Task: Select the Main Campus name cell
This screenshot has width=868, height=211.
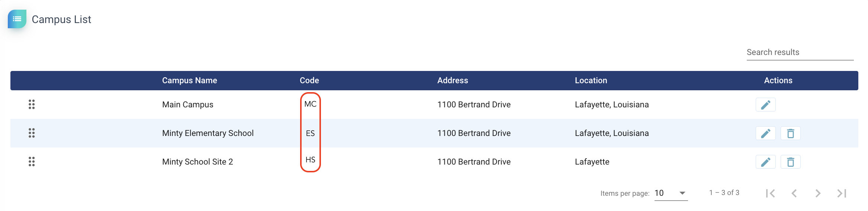Action: point(187,105)
